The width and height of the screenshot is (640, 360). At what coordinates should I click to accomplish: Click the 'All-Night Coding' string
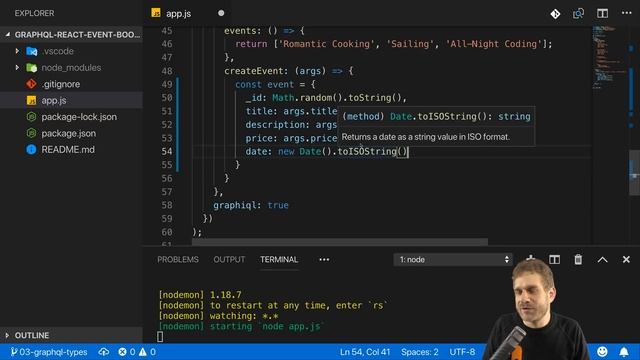click(493, 44)
